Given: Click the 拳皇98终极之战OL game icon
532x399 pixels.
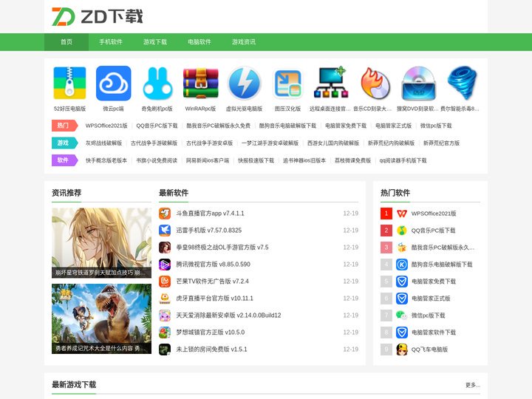Looking at the screenshot, I should tap(165, 248).
